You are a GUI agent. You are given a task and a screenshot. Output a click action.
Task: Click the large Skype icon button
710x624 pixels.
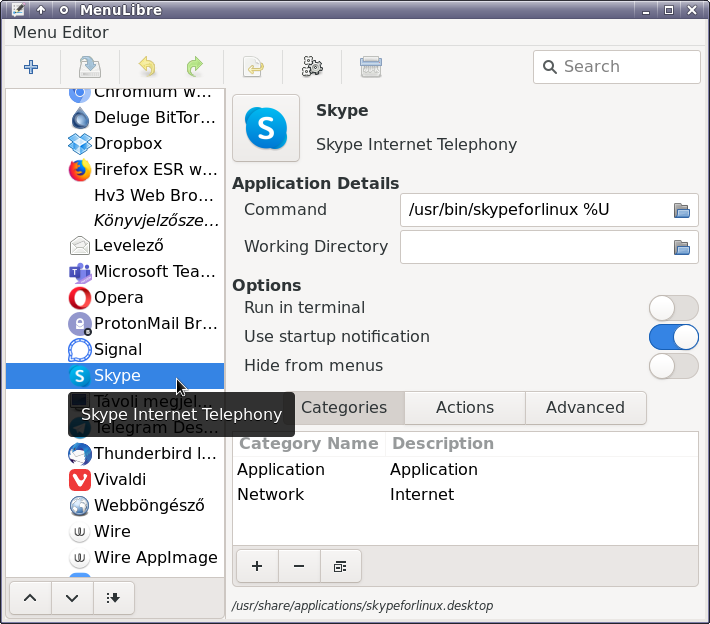point(266,128)
